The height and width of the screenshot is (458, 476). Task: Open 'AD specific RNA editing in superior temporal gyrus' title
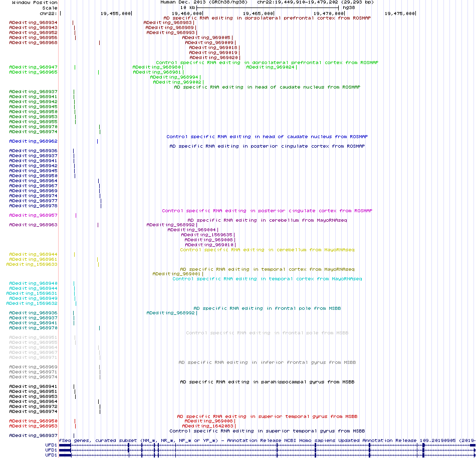[x=267, y=416]
